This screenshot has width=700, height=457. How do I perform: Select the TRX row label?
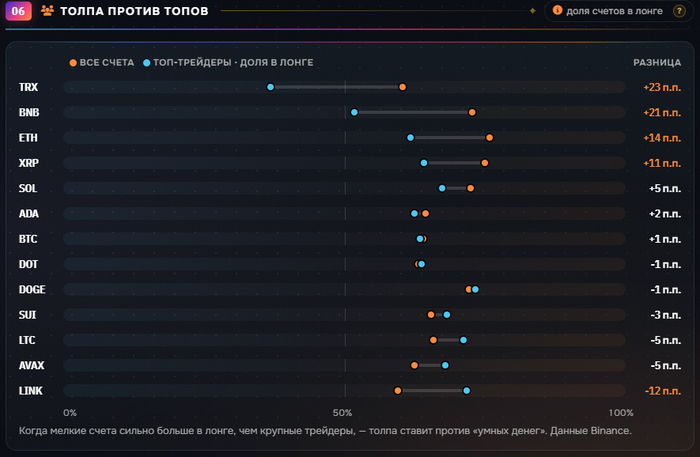(x=28, y=87)
